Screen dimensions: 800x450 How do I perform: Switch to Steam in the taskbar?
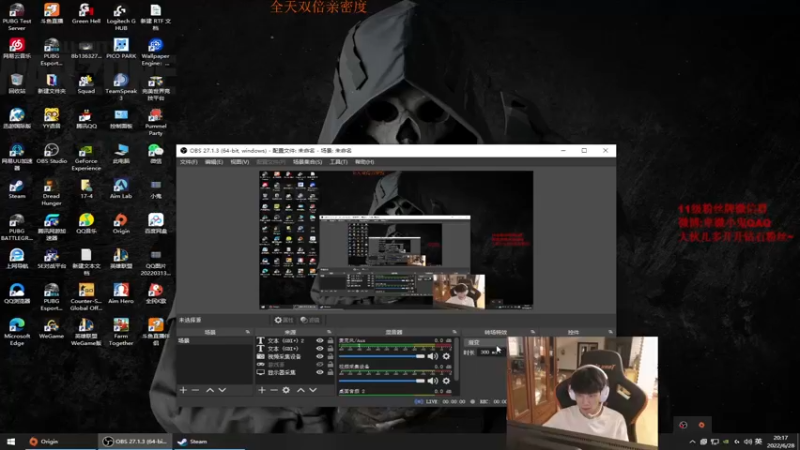tap(209, 441)
